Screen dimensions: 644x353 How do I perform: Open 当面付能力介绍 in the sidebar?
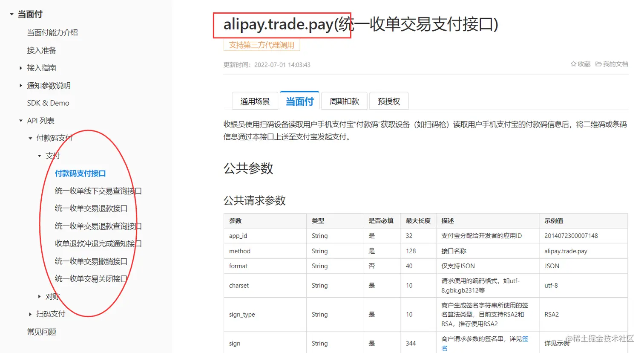click(x=52, y=32)
